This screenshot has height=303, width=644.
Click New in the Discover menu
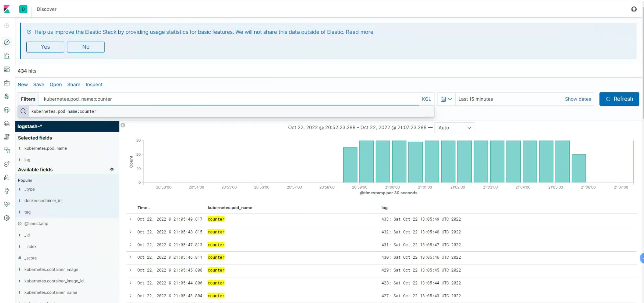tap(23, 85)
